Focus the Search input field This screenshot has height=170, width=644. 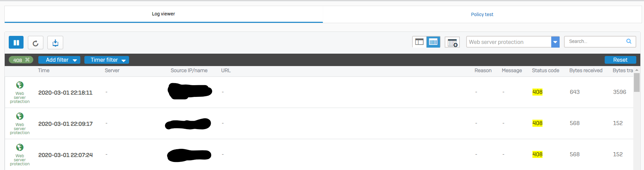596,41
